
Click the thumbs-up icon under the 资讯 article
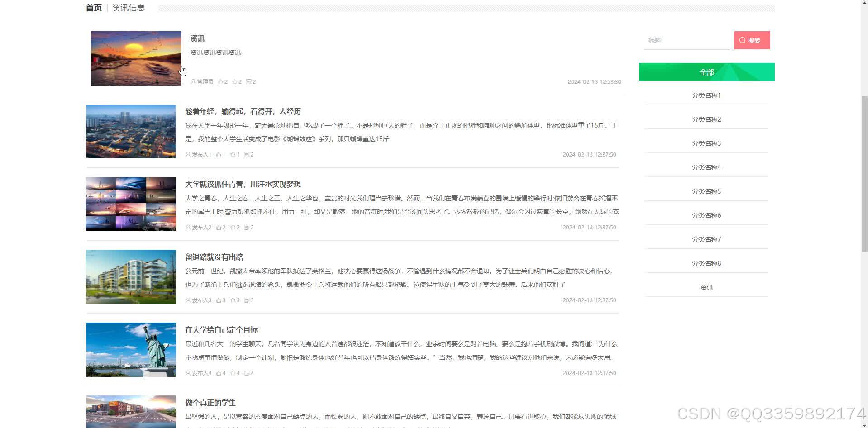[221, 81]
